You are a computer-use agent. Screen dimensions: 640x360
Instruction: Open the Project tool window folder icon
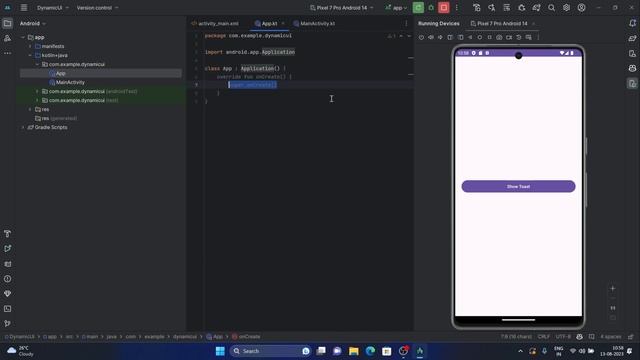click(x=7, y=24)
